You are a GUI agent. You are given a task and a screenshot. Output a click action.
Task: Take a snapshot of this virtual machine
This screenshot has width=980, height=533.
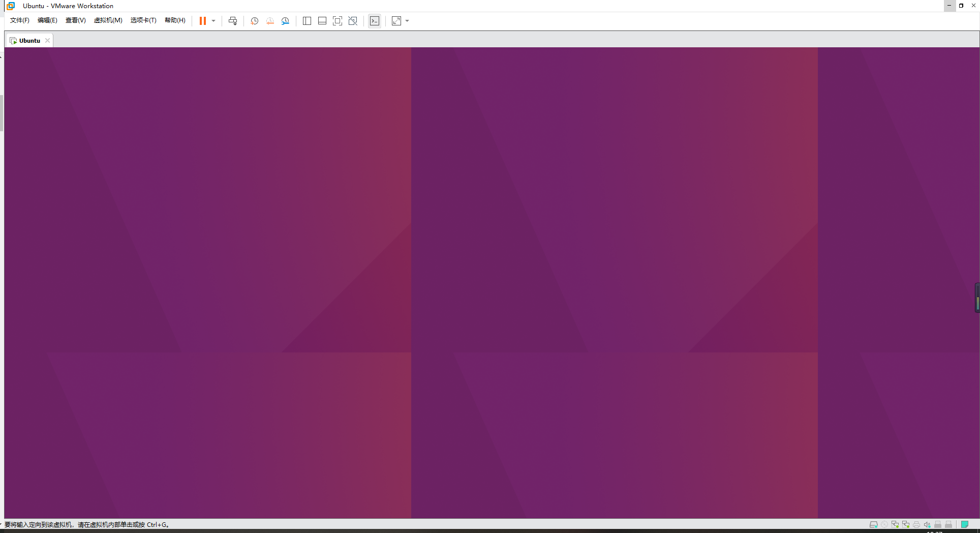point(254,21)
